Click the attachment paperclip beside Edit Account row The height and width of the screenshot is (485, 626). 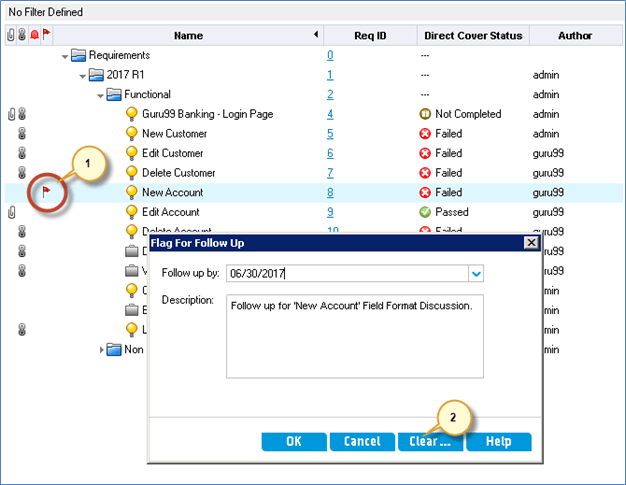tap(11, 212)
